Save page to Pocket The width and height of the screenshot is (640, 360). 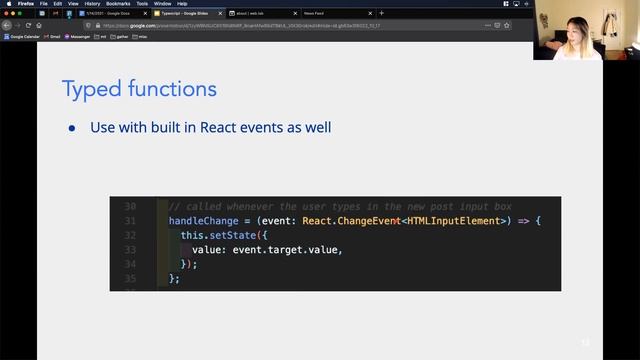coord(497,25)
